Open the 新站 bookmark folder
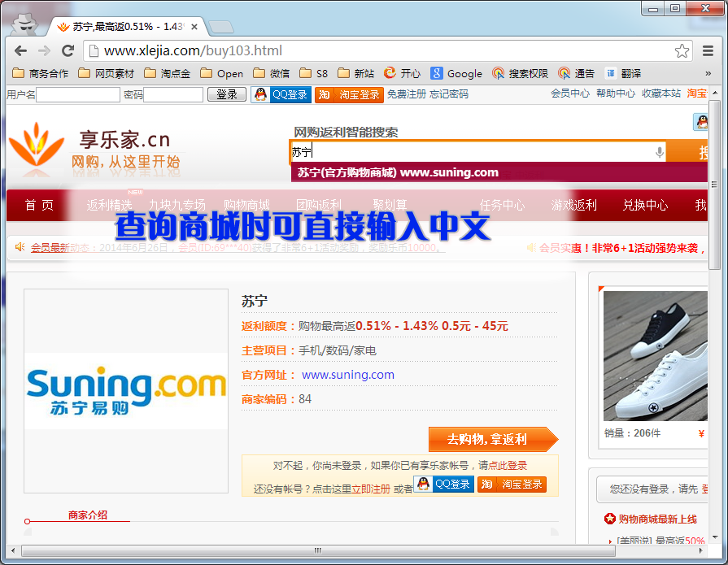 (356, 73)
